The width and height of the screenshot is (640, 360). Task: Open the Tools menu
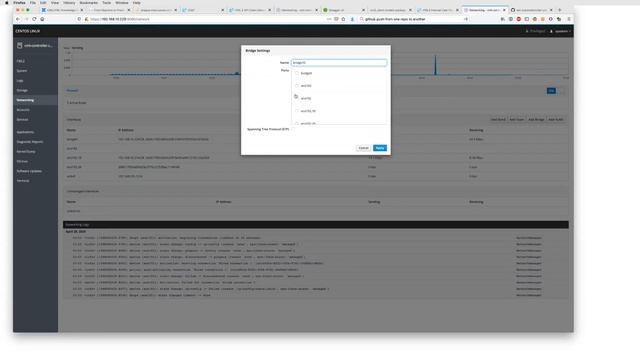click(x=107, y=2)
